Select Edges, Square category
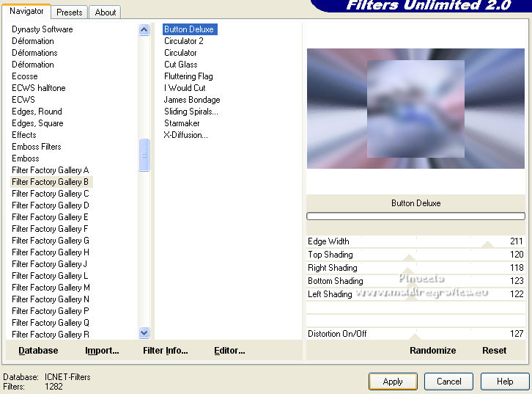 pos(37,123)
